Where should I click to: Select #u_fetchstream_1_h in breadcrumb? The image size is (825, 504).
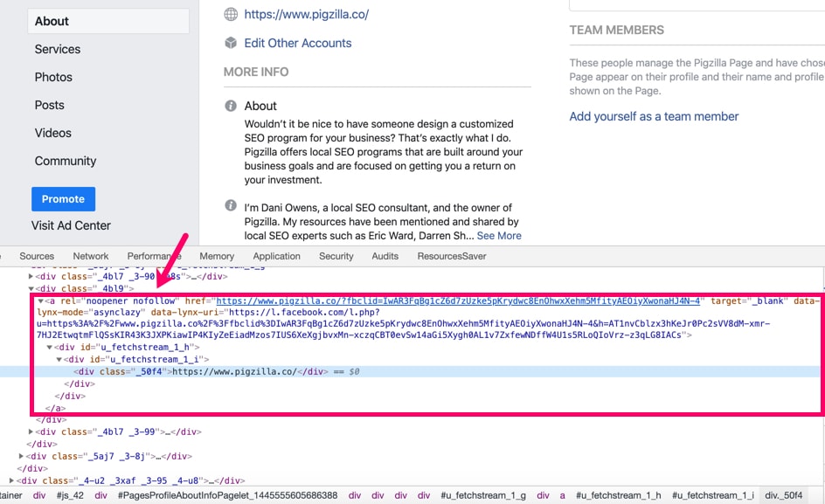click(618, 495)
